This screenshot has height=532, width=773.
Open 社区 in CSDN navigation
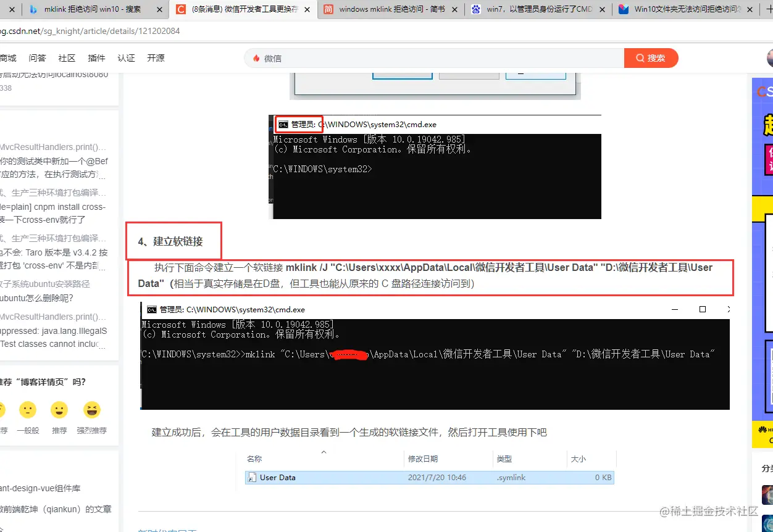click(x=67, y=58)
